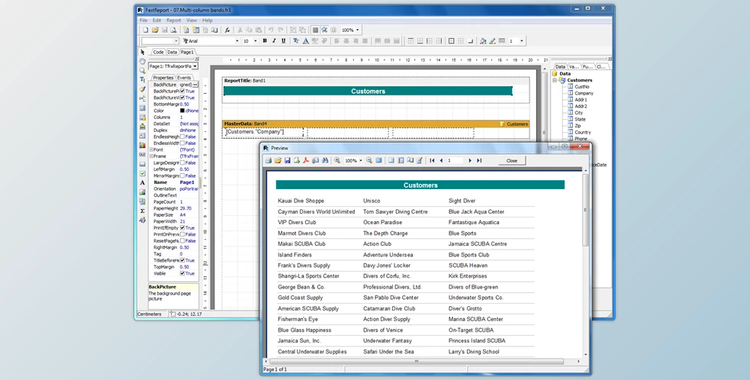Apply Italic formatting

274,41
